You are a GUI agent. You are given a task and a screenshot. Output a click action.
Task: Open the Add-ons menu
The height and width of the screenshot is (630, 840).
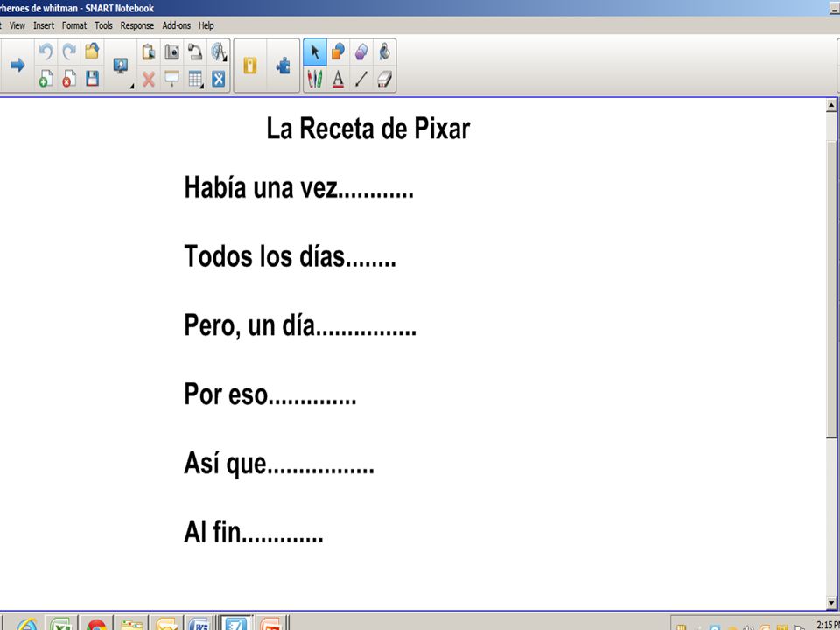176,25
